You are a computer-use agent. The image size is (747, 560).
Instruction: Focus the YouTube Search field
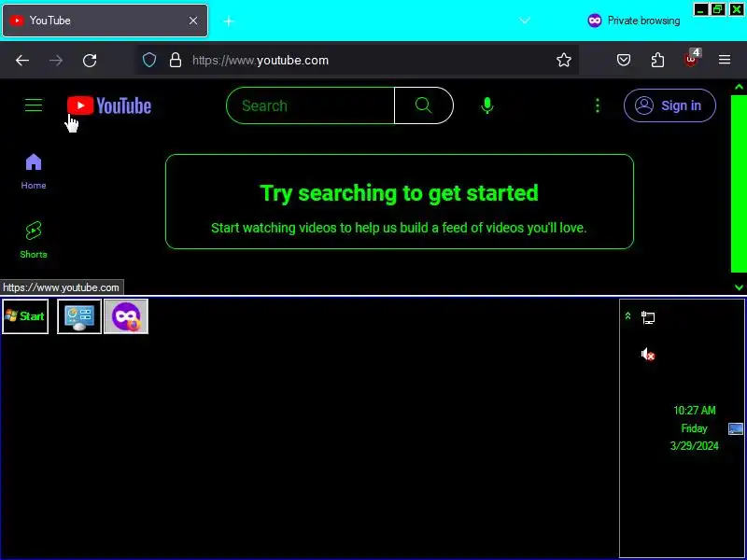(311, 105)
